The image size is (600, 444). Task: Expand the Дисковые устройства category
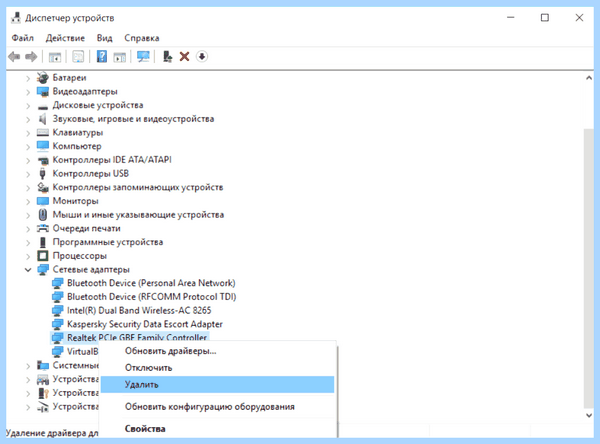click(x=28, y=106)
